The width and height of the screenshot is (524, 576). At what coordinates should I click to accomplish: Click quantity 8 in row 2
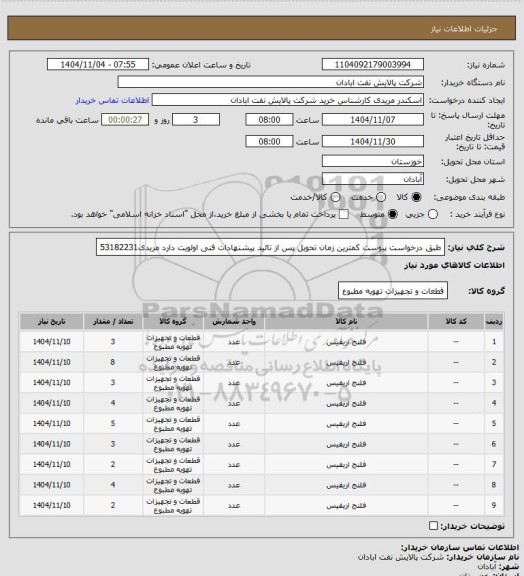pyautogui.click(x=113, y=362)
